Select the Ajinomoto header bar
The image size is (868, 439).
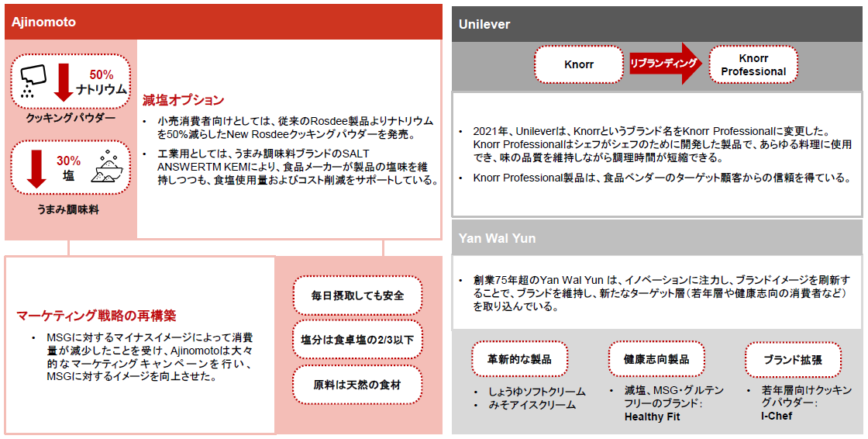tap(223, 22)
